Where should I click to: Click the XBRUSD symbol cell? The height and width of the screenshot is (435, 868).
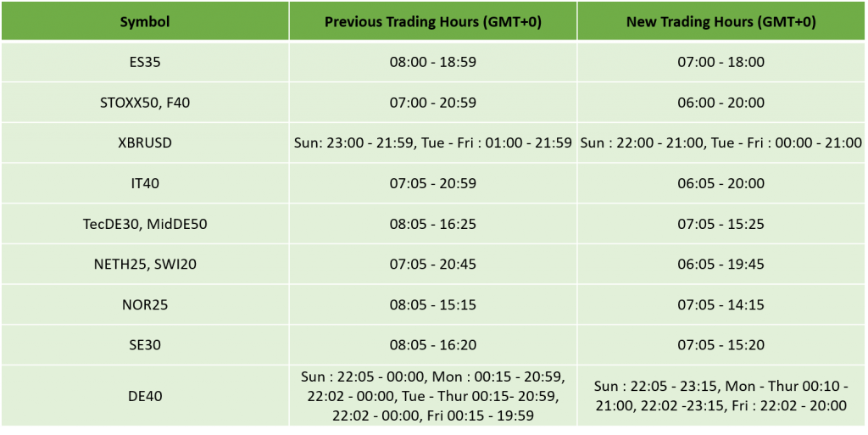[145, 142]
